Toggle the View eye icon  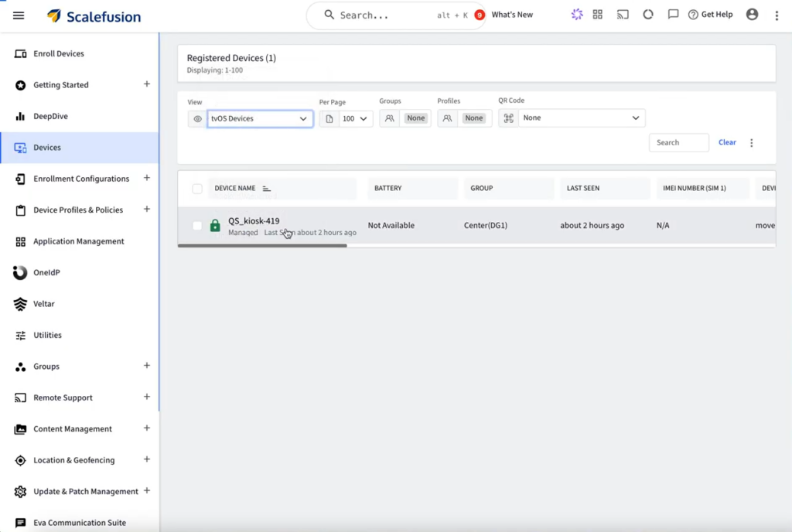pyautogui.click(x=197, y=119)
